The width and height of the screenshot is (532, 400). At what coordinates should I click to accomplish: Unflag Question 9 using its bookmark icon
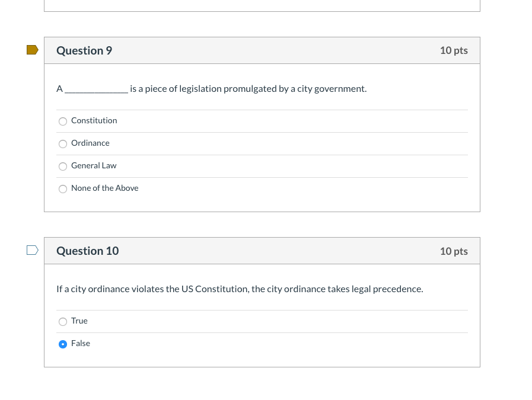pyautogui.click(x=31, y=50)
